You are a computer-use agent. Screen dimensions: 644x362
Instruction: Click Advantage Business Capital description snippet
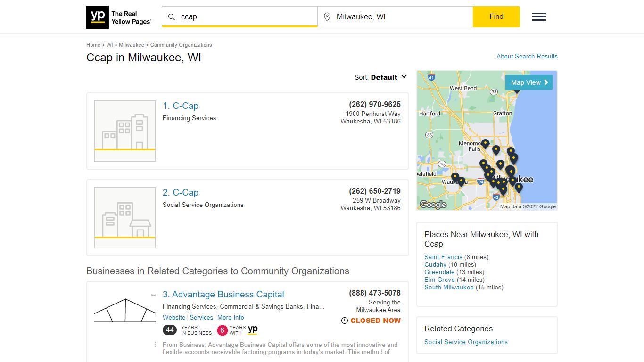280,348
